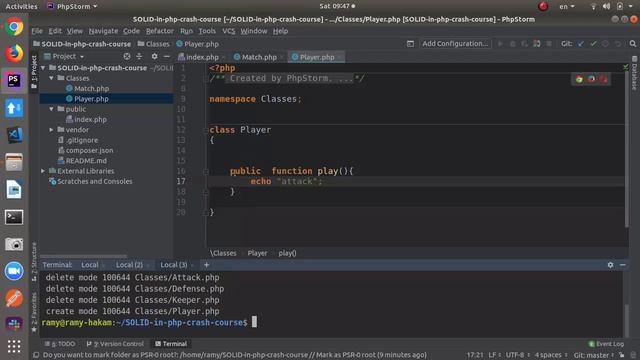The image size is (640, 360).
Task: Open the en keyboard language dropdown
Action: tap(567, 6)
